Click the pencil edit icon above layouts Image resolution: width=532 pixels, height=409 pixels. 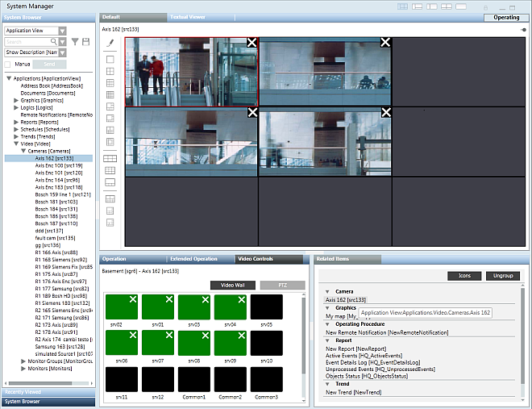coord(110,44)
